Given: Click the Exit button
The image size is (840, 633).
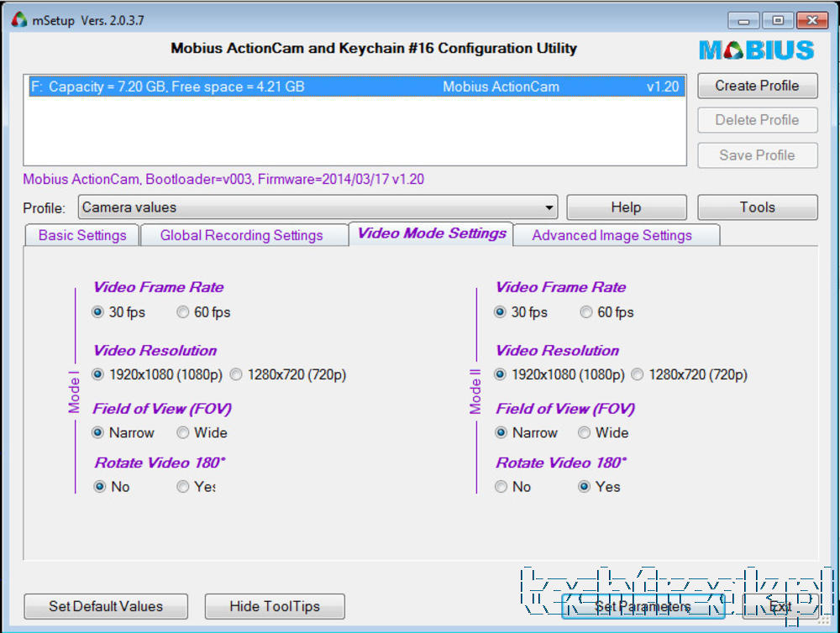Looking at the screenshot, I should pyautogui.click(x=780, y=606).
